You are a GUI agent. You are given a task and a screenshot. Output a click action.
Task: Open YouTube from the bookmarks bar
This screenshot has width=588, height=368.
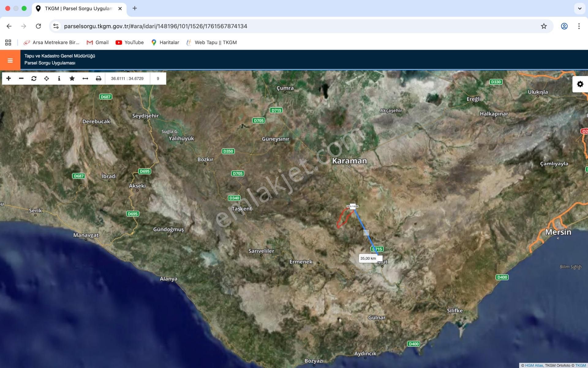(x=129, y=42)
